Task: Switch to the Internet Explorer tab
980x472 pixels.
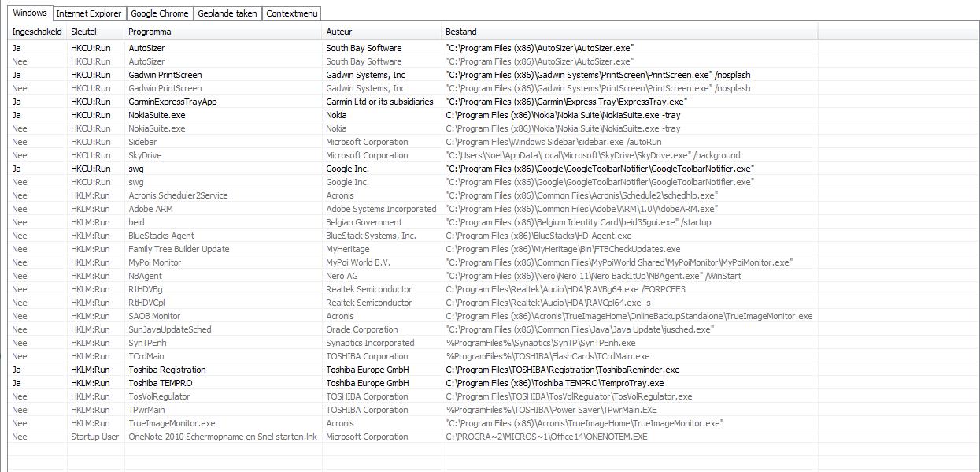Action: pos(89,13)
